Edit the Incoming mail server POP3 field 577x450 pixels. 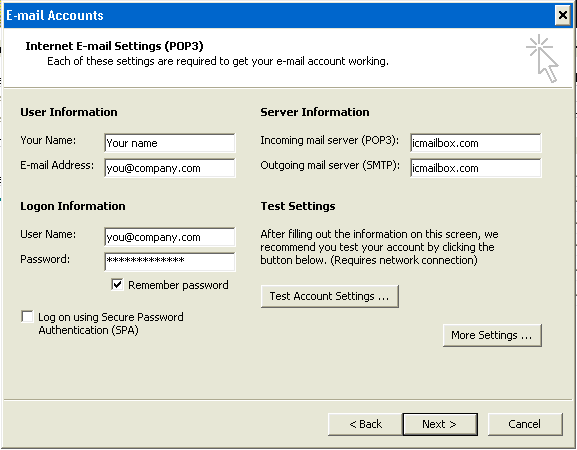click(x=475, y=143)
